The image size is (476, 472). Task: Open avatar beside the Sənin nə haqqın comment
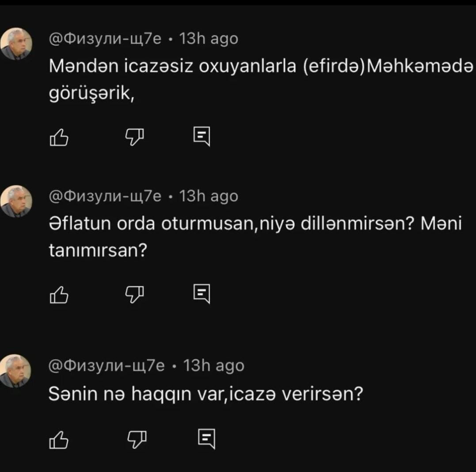coord(15,371)
